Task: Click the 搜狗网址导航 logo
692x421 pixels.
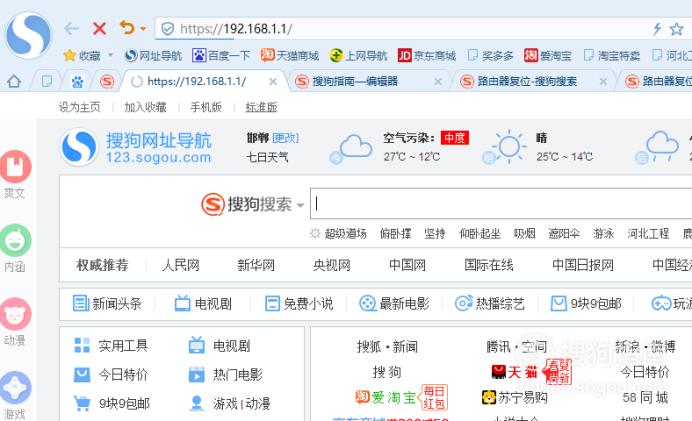Action: pyautogui.click(x=136, y=147)
